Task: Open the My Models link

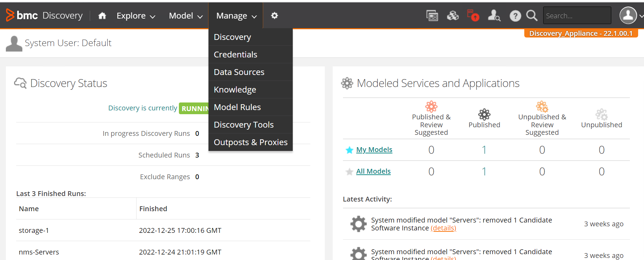Action: point(374,150)
